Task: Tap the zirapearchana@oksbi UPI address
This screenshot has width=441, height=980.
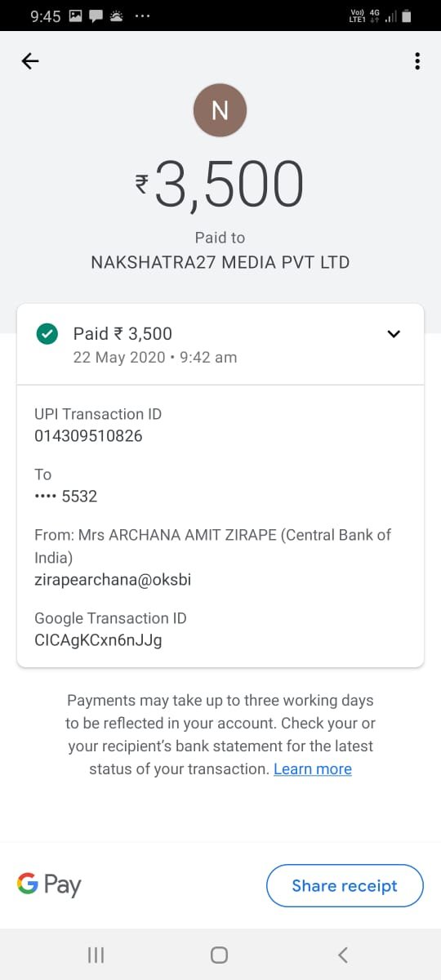Action: [x=113, y=580]
